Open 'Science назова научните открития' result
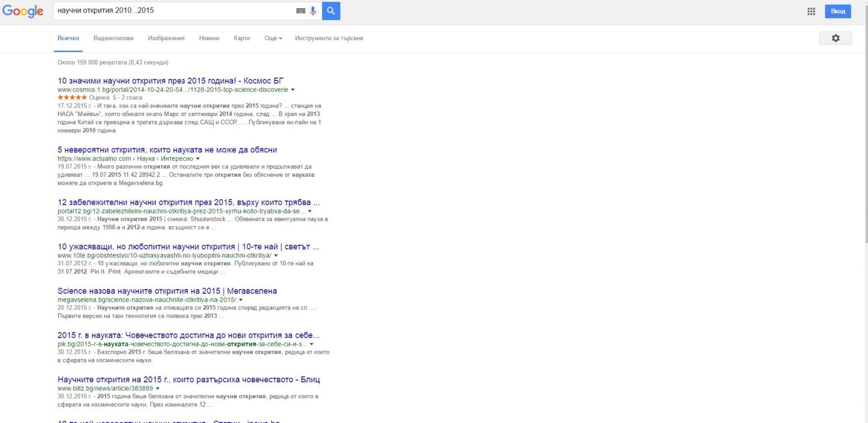The image size is (868, 423). 167,291
